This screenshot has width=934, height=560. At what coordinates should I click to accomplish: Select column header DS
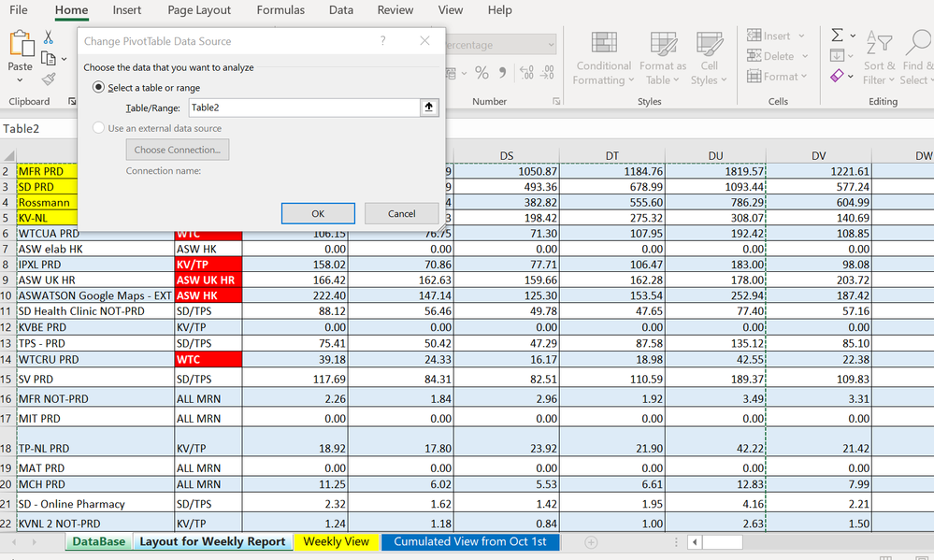507,155
